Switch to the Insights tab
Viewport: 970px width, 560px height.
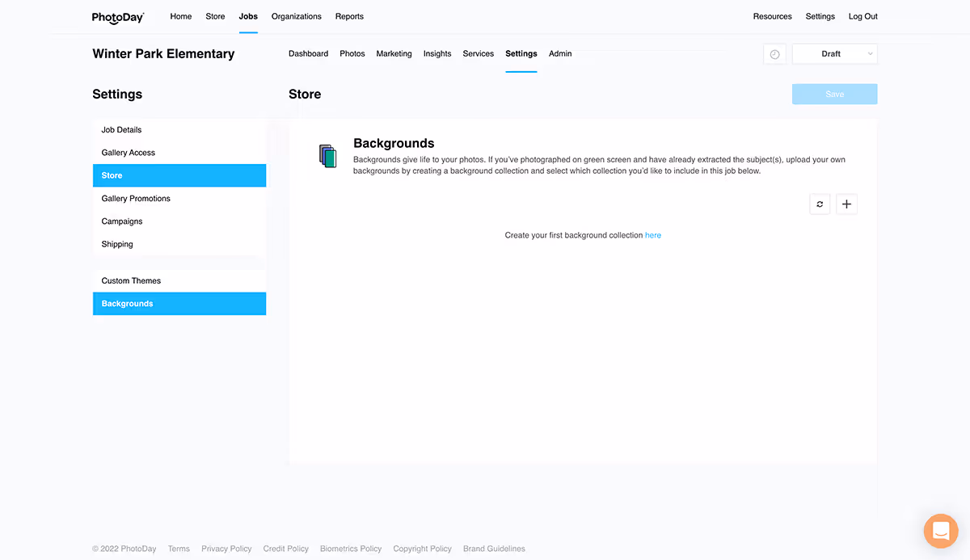[x=437, y=53]
